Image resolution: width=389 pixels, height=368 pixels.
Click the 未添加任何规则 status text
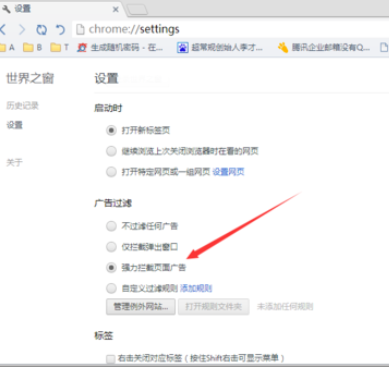click(285, 306)
